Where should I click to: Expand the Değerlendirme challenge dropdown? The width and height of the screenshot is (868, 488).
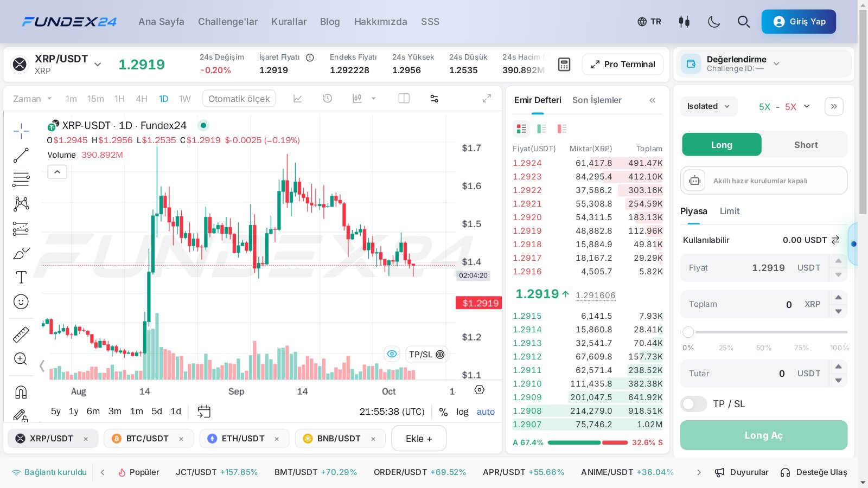tap(776, 63)
